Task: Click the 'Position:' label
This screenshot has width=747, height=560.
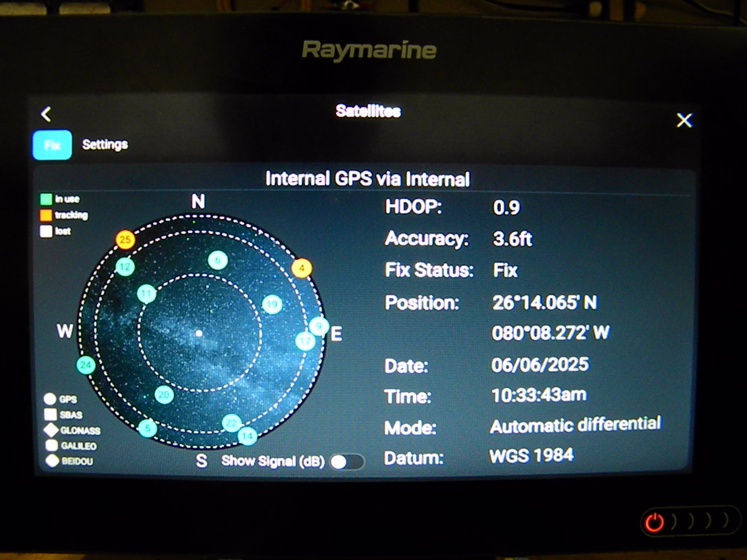Action: tap(422, 303)
